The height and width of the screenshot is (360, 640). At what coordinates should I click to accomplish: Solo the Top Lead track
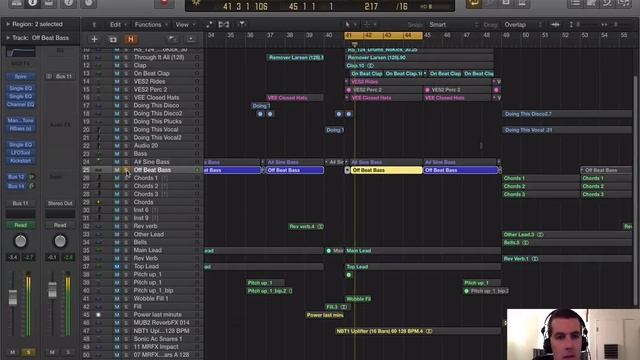(126, 266)
